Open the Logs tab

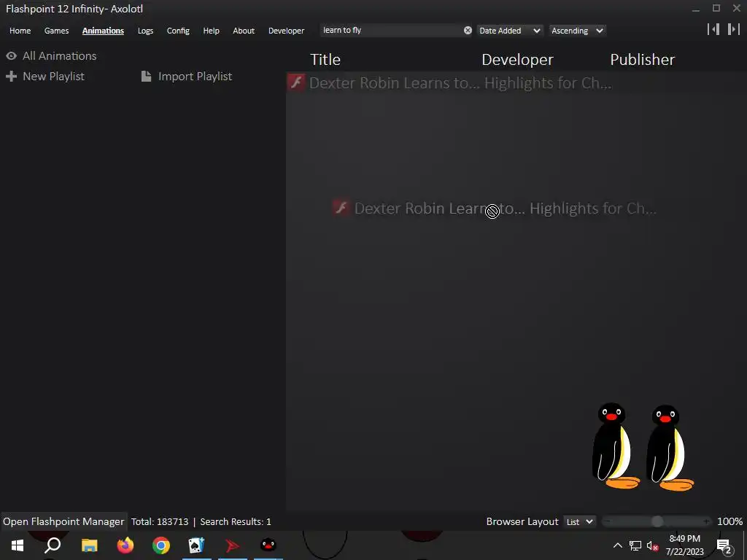coord(145,31)
